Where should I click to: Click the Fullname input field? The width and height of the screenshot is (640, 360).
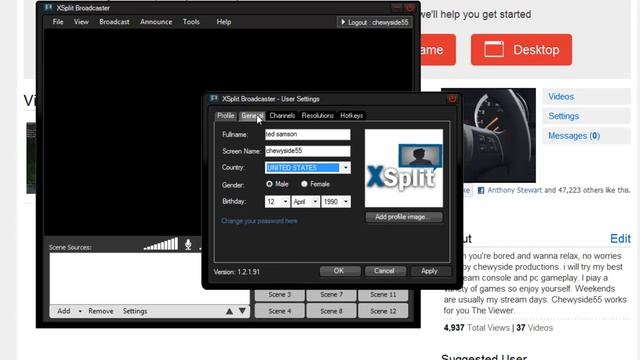tap(307, 134)
